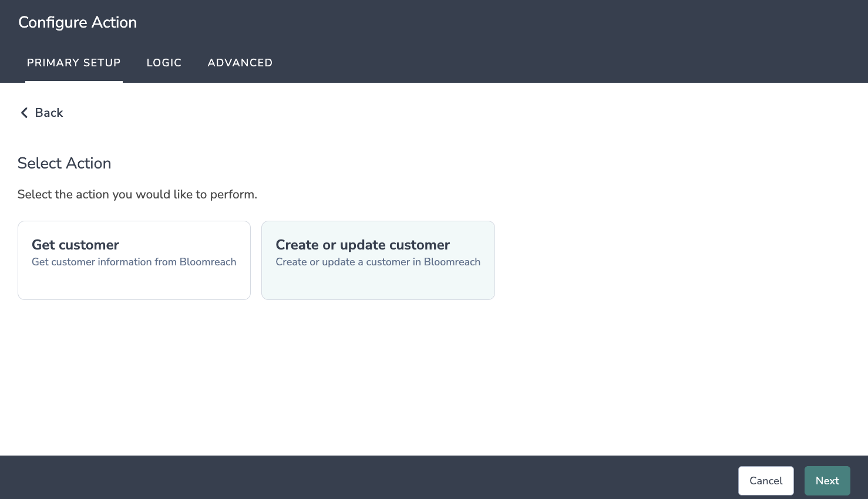Open the Primary Setup tab

pos(74,63)
